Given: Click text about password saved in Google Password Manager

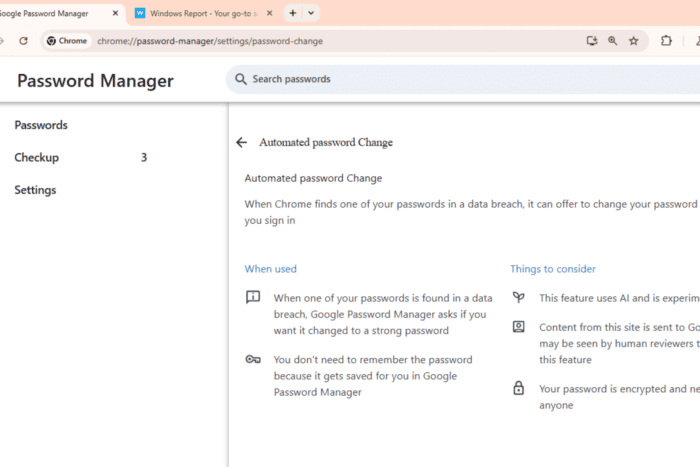Looking at the screenshot, I should [373, 376].
